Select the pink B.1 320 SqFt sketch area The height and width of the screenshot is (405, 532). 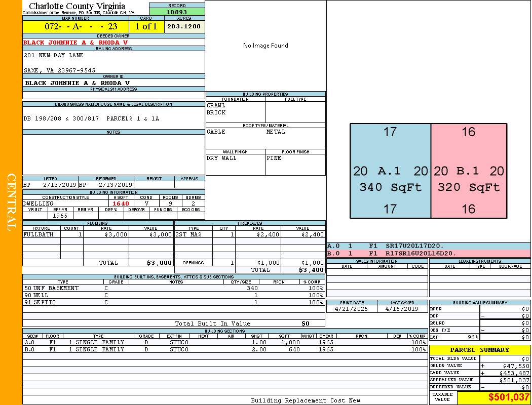point(469,171)
